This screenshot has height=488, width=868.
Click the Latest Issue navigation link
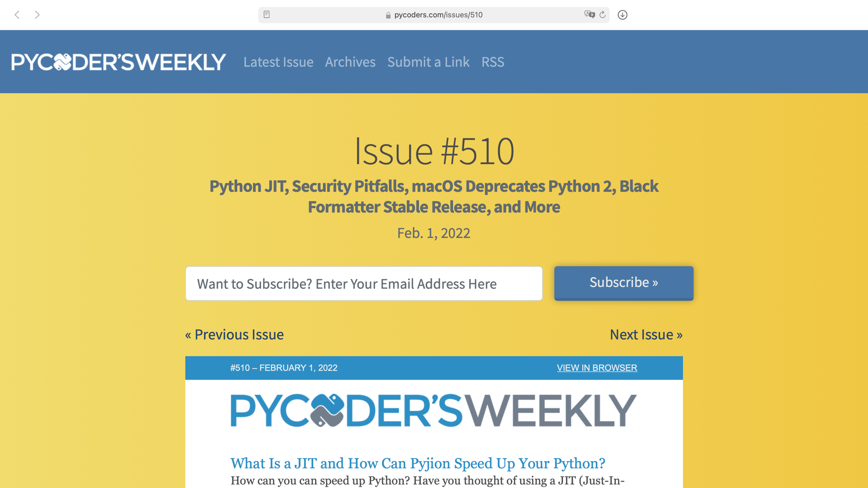[x=278, y=62]
